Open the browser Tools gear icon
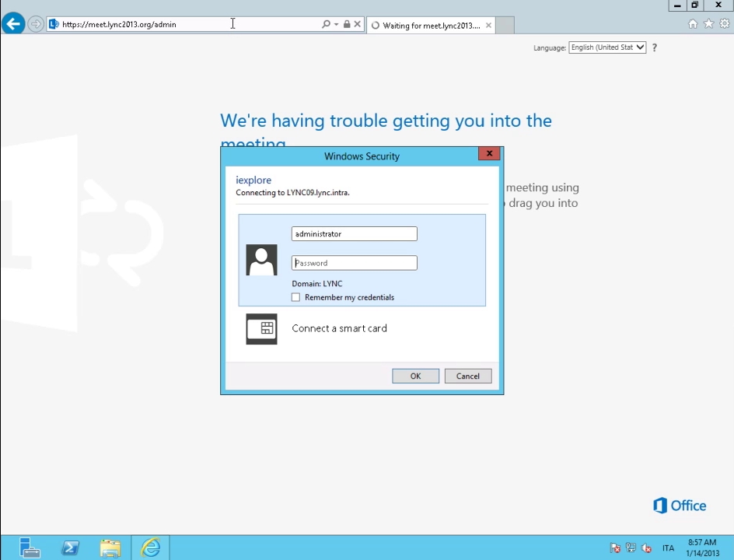 724,23
